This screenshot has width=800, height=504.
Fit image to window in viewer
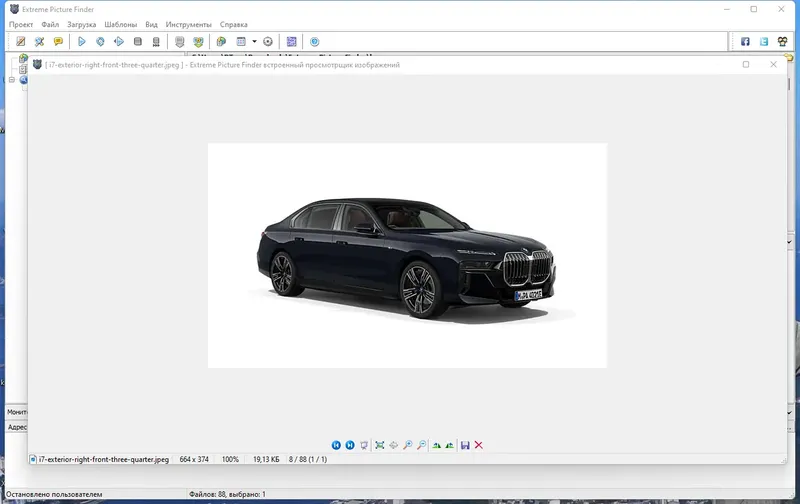pos(379,445)
